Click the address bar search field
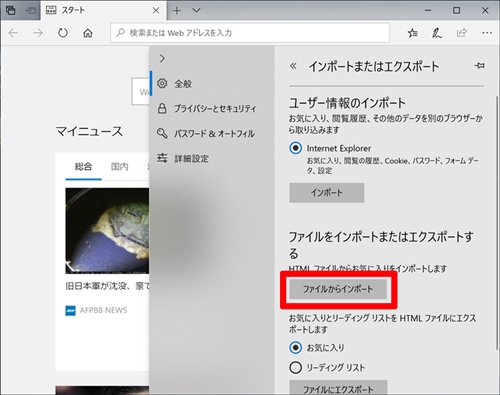 (250, 33)
